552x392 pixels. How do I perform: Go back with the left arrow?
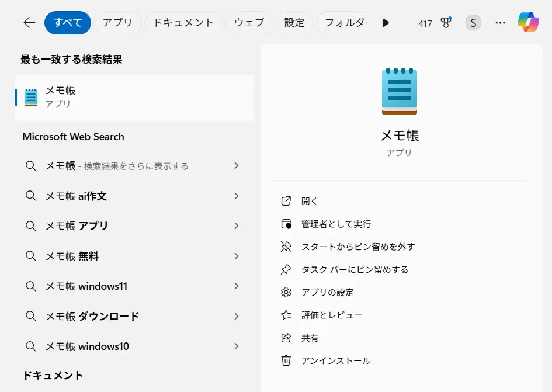click(x=29, y=23)
